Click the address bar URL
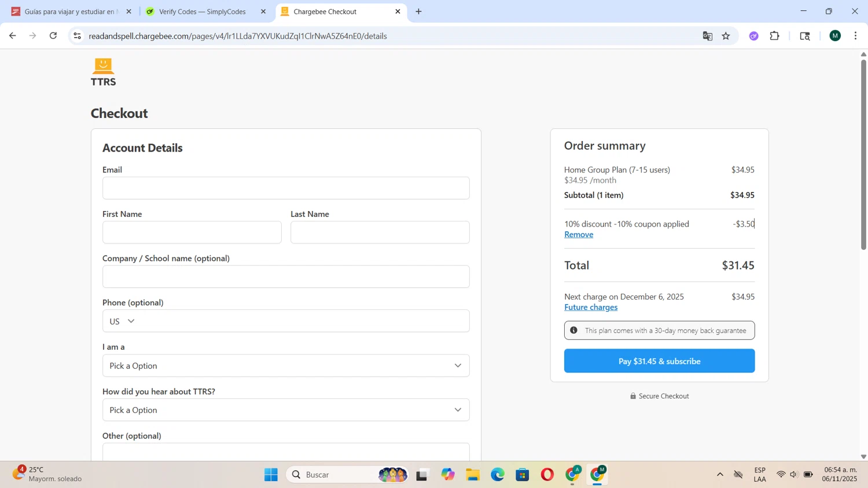This screenshot has height=488, width=868. [x=238, y=36]
